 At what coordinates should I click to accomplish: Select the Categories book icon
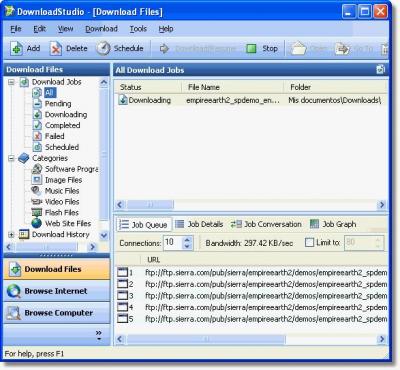(x=24, y=158)
